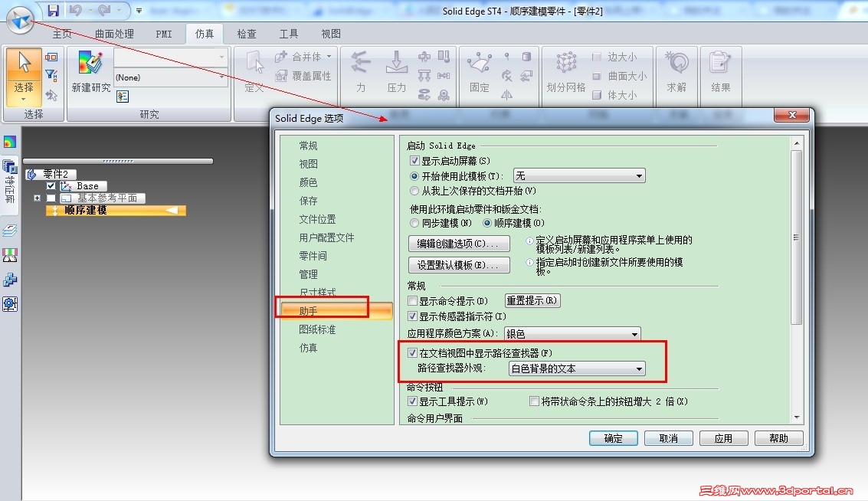Click the selection filter funnel icon
The width and height of the screenshot is (868, 501).
click(x=51, y=75)
